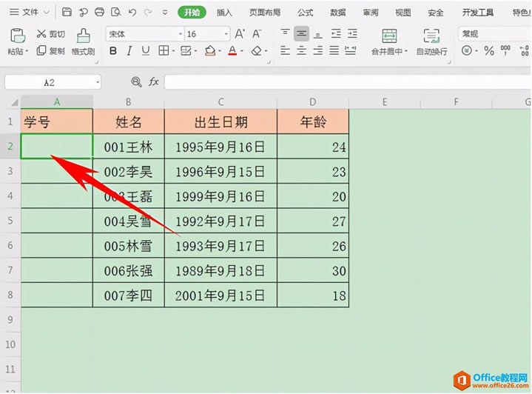Apply percent style format
Viewport: 532px width, 394px height.
point(489,51)
